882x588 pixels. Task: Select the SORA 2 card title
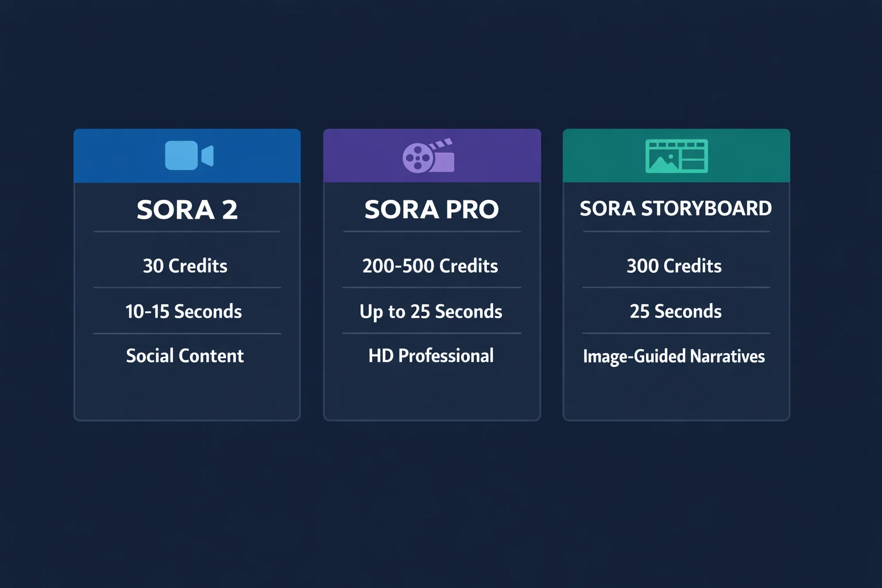(x=187, y=209)
